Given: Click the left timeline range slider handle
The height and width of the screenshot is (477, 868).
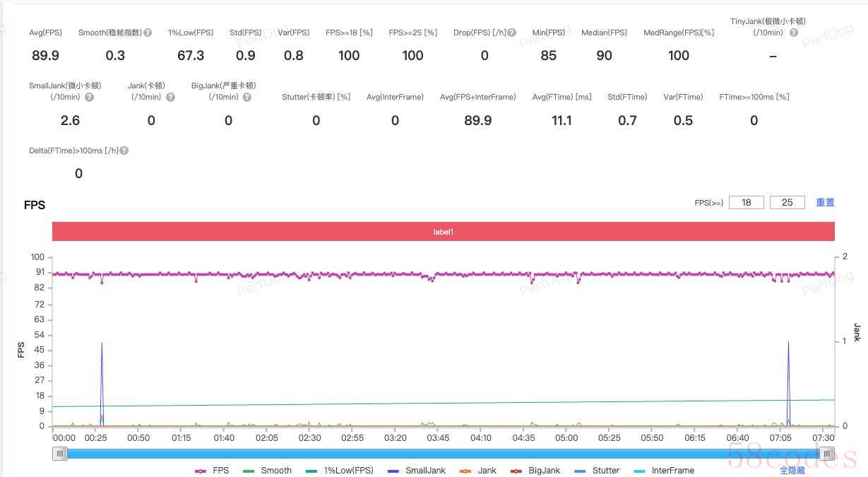Looking at the screenshot, I should [60, 454].
